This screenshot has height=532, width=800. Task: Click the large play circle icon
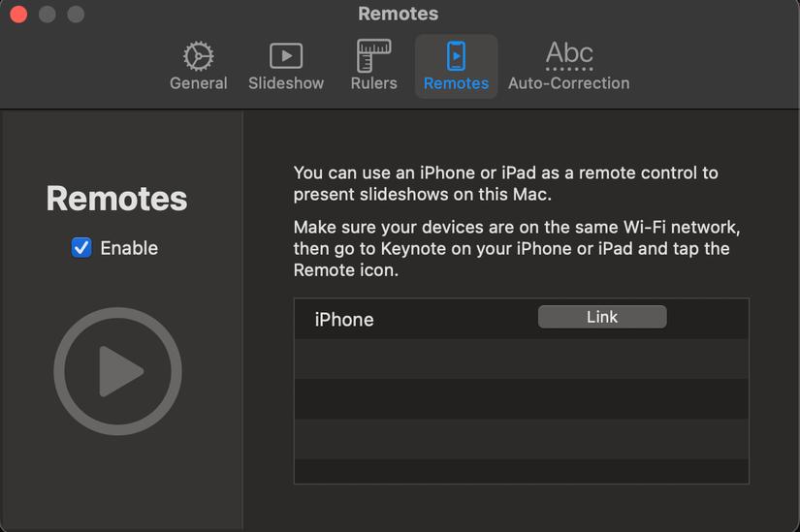coord(118,371)
